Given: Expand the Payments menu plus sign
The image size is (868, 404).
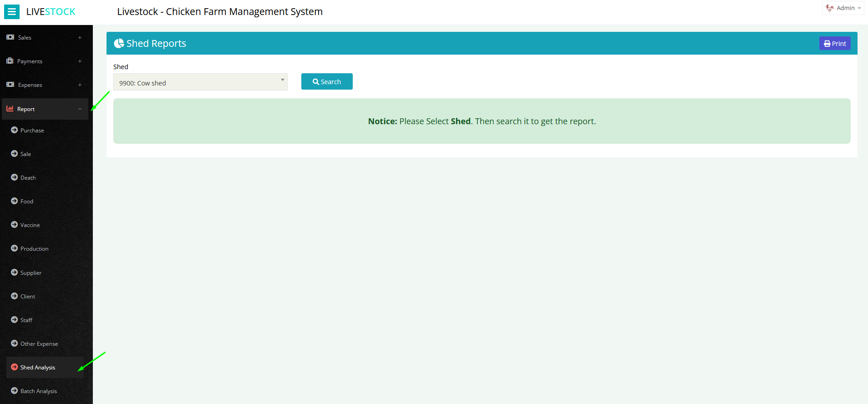Looking at the screenshot, I should pos(80,61).
